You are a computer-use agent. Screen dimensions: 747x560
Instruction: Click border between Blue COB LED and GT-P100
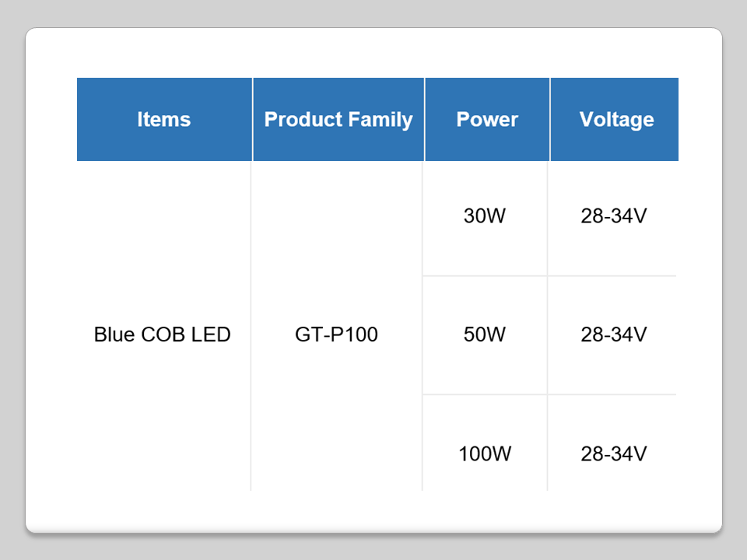point(251,334)
